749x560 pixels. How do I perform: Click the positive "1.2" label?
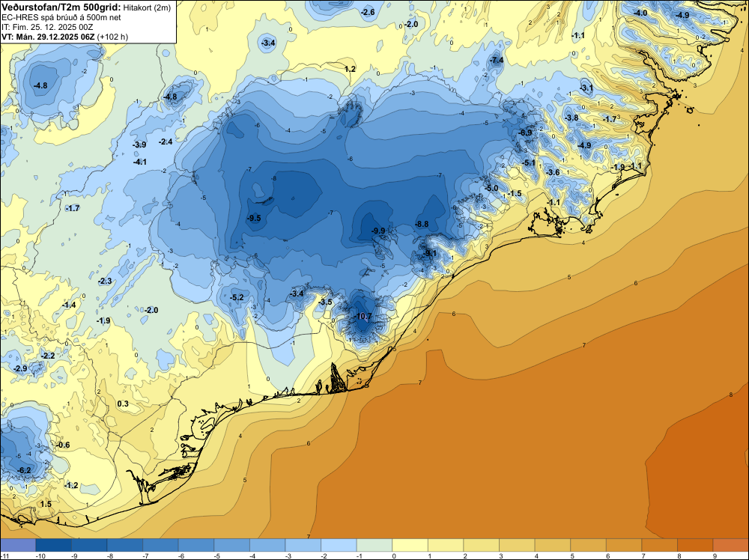coord(350,69)
